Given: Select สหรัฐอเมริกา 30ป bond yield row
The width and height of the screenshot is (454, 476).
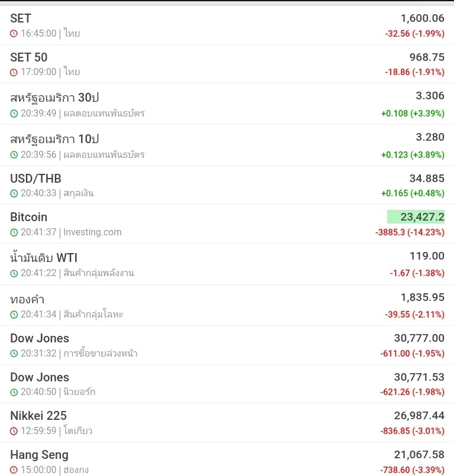Looking at the screenshot, I should coord(227,104).
